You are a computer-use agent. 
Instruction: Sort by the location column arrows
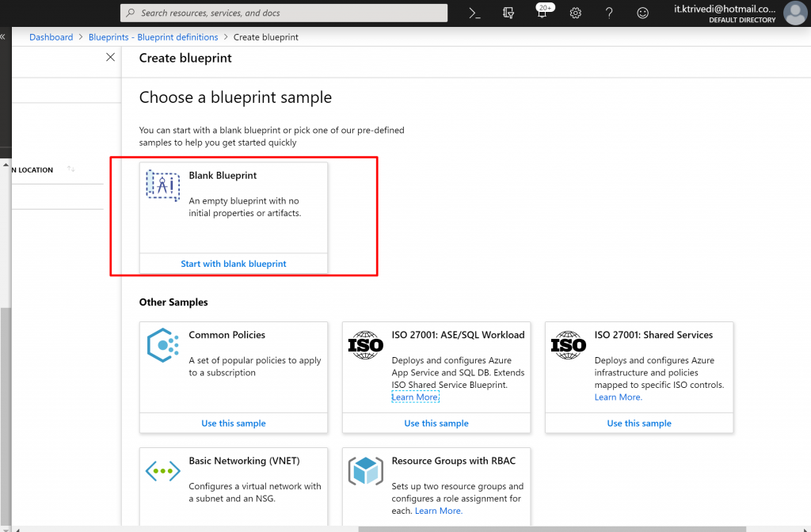[x=71, y=169]
